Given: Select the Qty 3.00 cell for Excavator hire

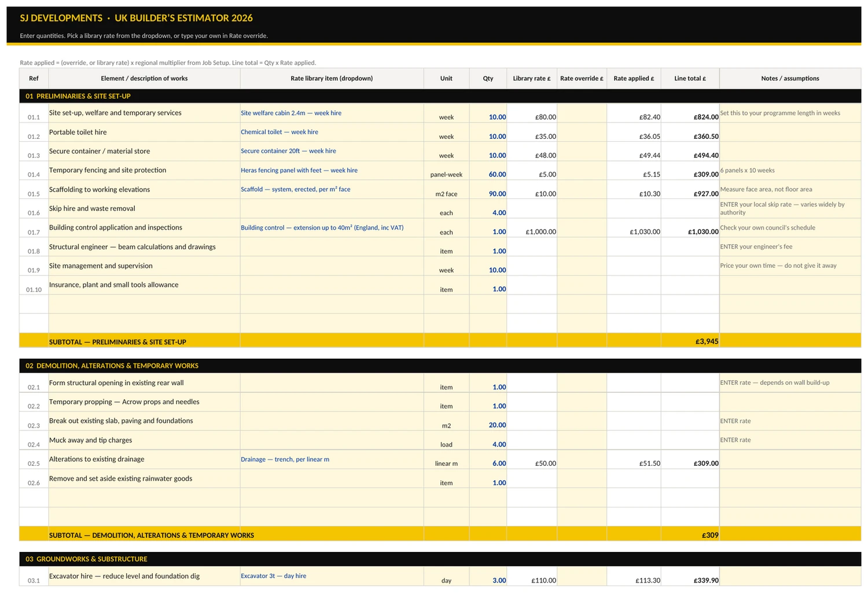Looking at the screenshot, I should coord(488,576).
